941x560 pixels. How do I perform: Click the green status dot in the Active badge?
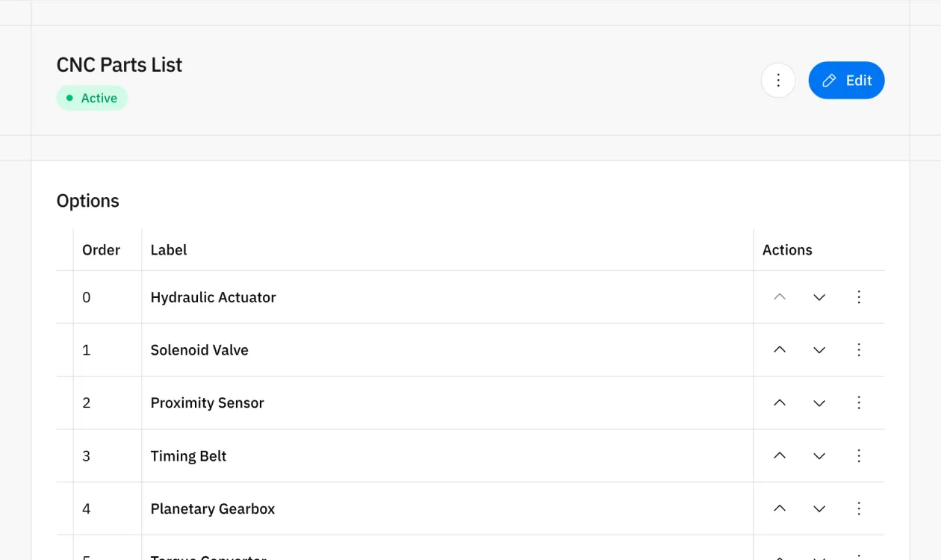pos(69,98)
